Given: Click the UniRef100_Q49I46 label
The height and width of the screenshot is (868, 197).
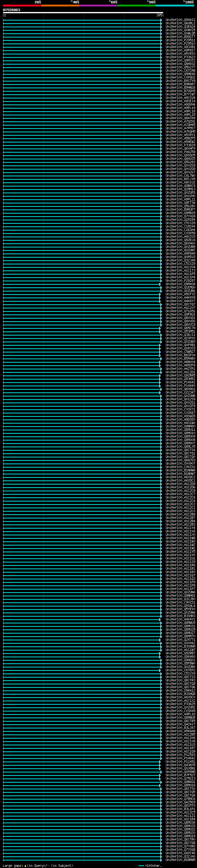Looking at the screenshot, I should coord(180,853).
